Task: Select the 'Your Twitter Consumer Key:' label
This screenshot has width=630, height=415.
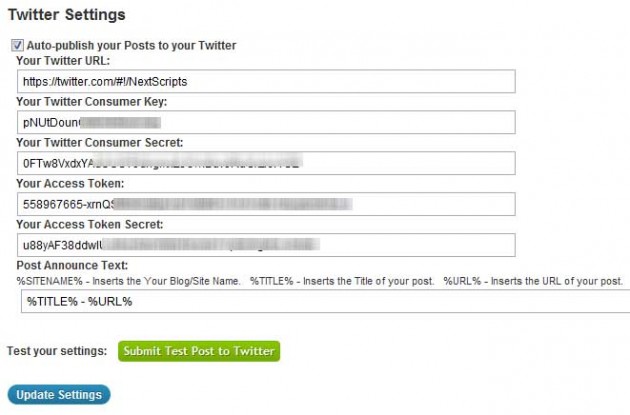Action: pos(92,102)
